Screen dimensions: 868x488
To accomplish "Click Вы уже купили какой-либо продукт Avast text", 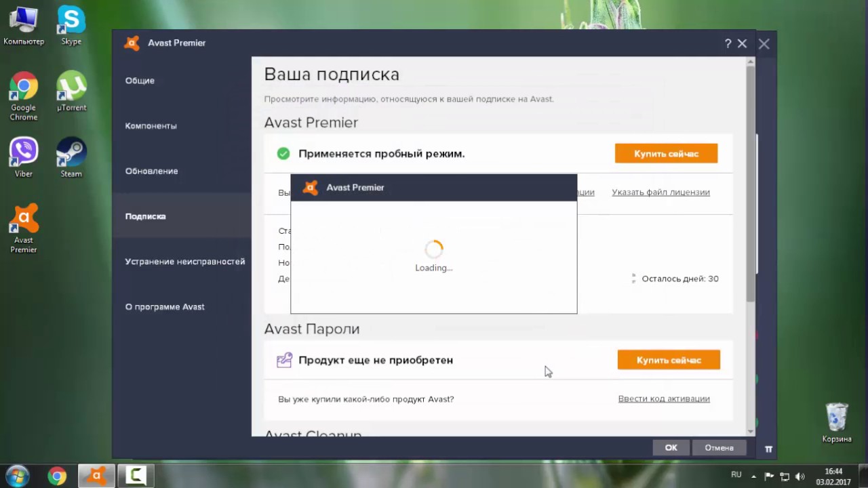I will (366, 399).
